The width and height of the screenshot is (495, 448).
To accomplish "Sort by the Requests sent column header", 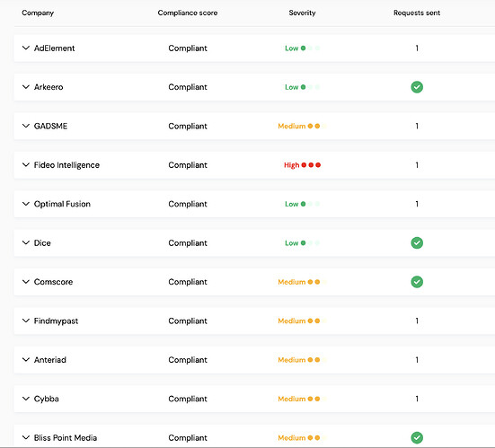I will point(417,13).
